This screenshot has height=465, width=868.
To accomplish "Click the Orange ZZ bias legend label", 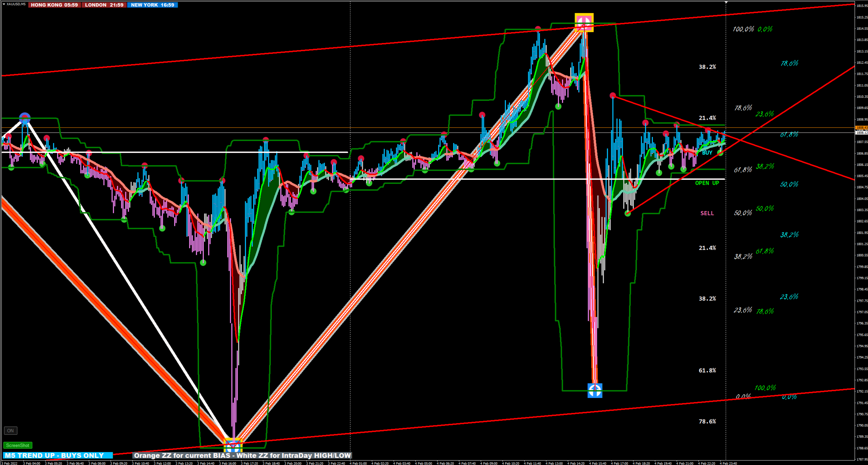I will pos(242,455).
